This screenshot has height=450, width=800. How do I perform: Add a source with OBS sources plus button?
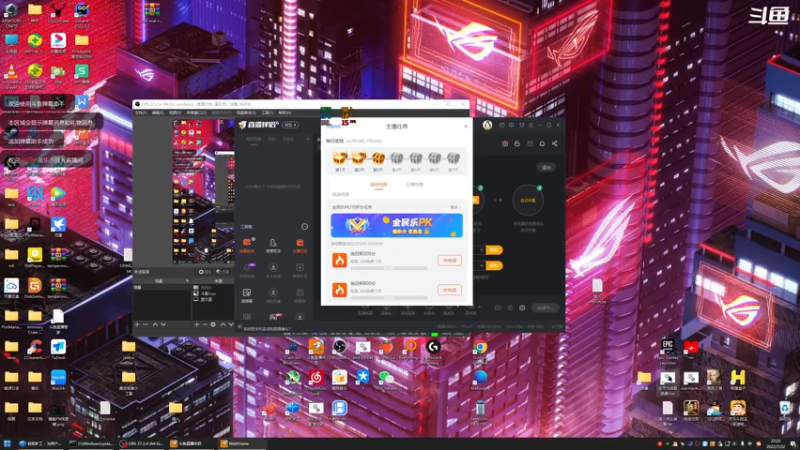(196, 324)
